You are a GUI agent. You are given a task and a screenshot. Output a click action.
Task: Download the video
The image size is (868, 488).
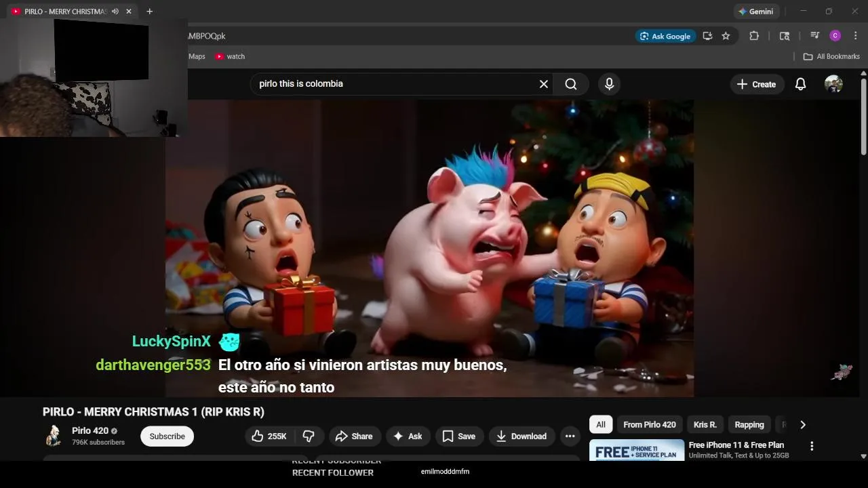[521, 436]
